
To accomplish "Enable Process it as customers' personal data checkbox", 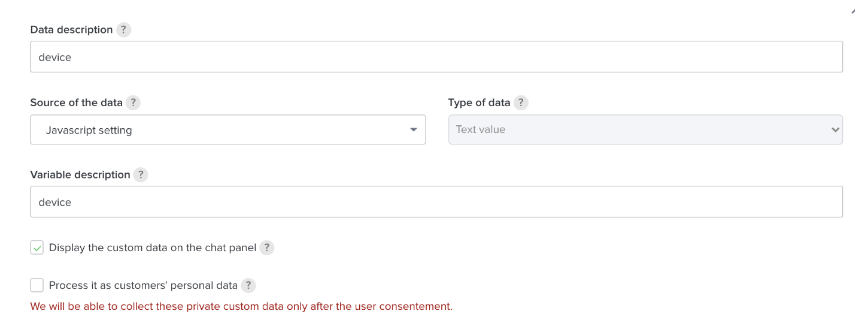I will coord(37,285).
